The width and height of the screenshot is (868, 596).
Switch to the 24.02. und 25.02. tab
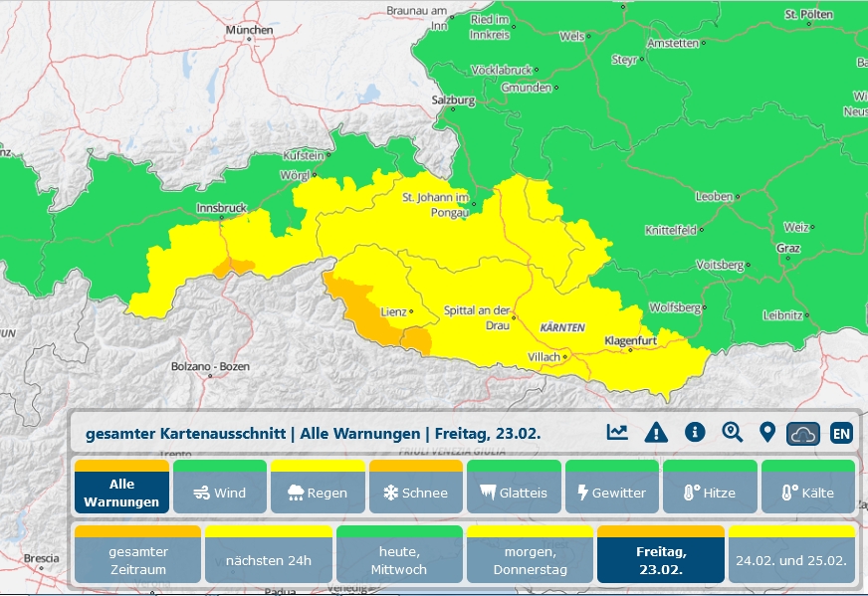point(790,558)
